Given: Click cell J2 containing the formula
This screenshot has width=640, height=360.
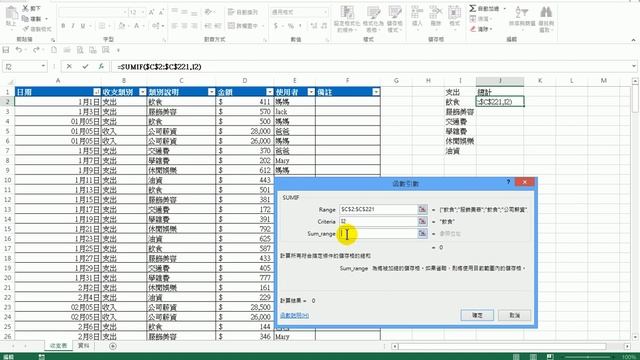Looking at the screenshot, I should tap(500, 102).
